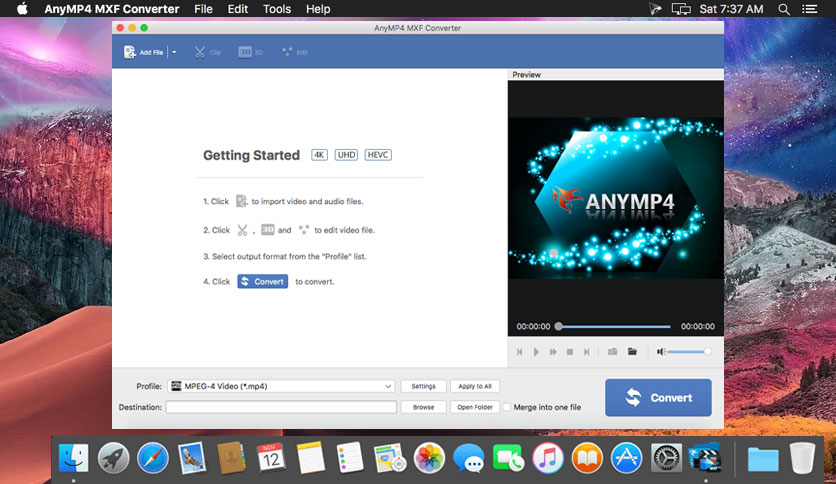Click the 3D icon in step 2

268,230
